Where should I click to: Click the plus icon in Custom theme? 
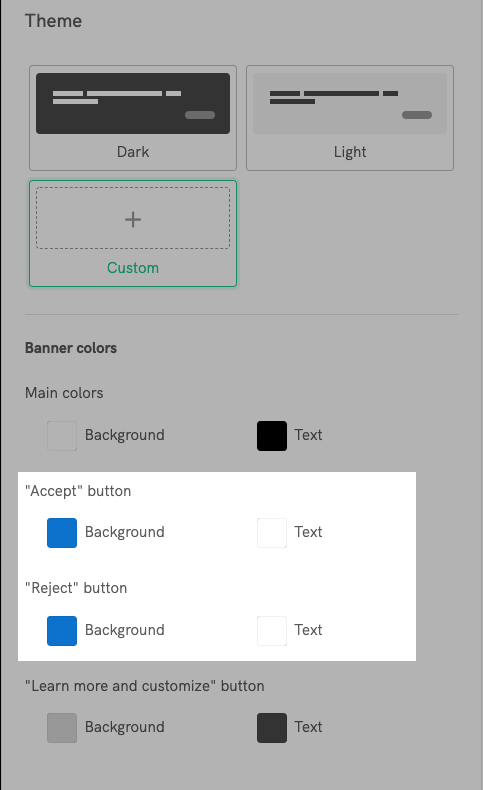pyautogui.click(x=133, y=219)
